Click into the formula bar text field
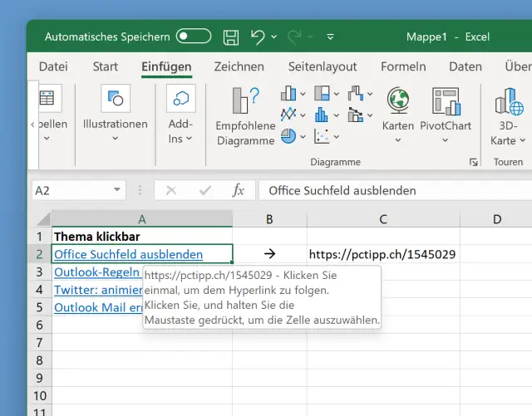 [x=391, y=190]
